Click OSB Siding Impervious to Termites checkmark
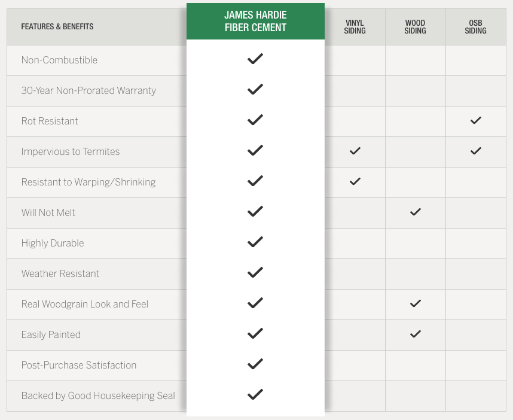The height and width of the screenshot is (420, 513). coord(476,151)
